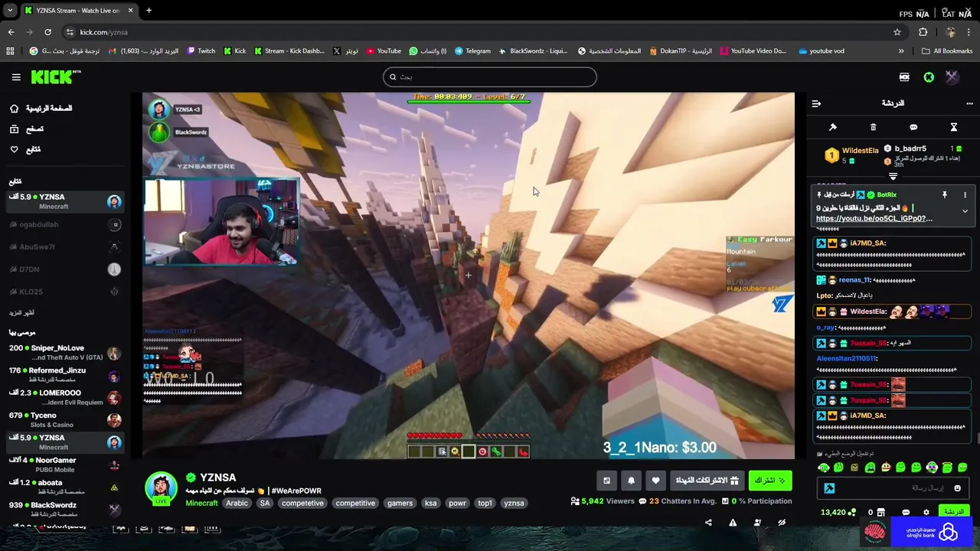Click the speech bubble chat mode icon
This screenshot has width=980, height=551.
tap(913, 127)
